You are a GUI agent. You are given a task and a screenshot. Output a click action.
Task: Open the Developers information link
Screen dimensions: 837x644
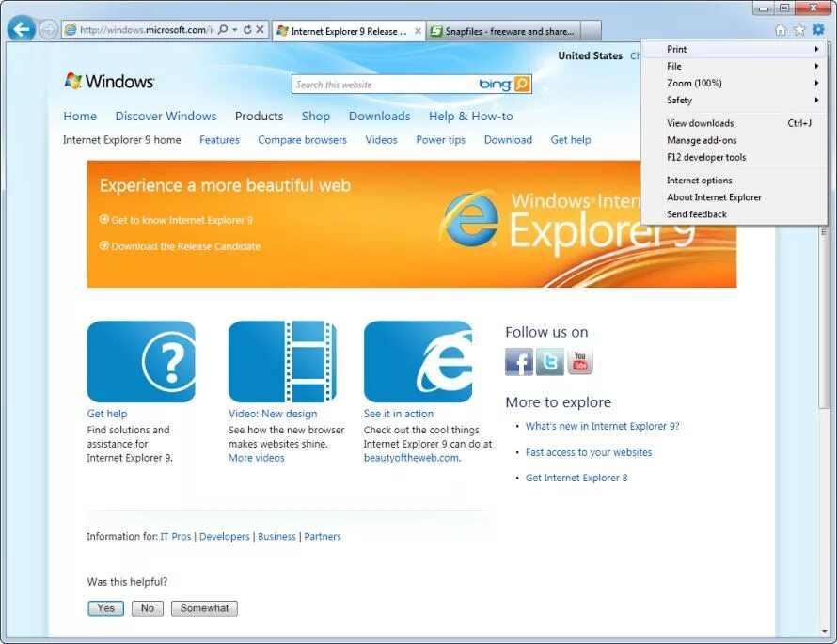click(x=224, y=537)
